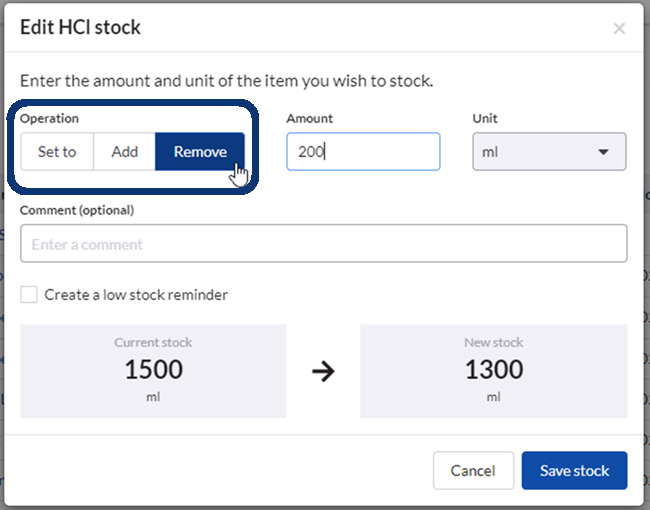The width and height of the screenshot is (650, 510).
Task: Click the New stock 1300 ml panel
Action: [493, 370]
